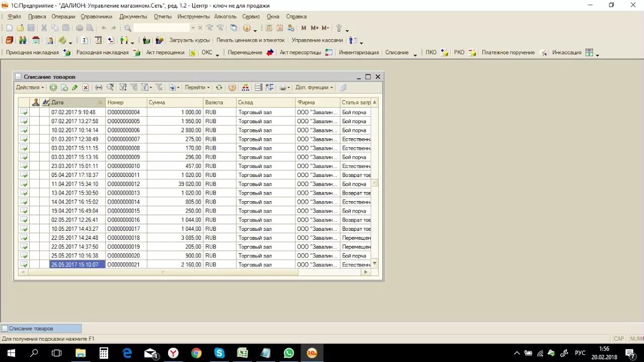Image resolution: width=644 pixels, height=362 pixels.
Task: Click the main toolbar search input field
Action: coord(161,28)
